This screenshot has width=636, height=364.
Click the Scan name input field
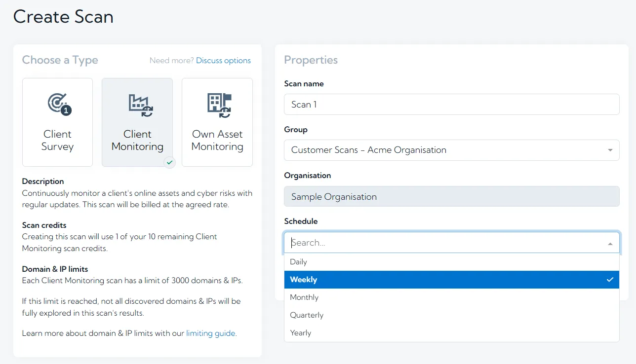452,105
